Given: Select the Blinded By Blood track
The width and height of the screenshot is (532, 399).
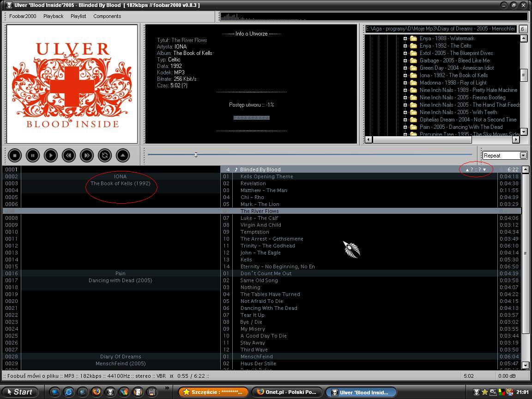Looking at the screenshot, I should [260, 169].
